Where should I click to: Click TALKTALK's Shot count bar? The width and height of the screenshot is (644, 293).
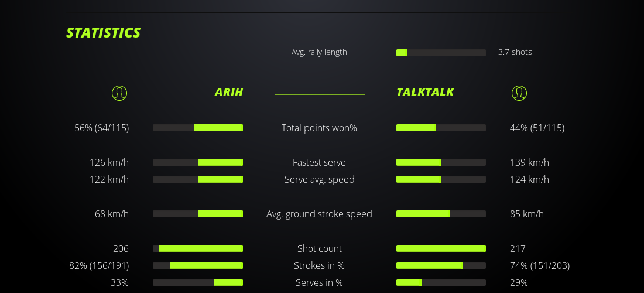441,248
